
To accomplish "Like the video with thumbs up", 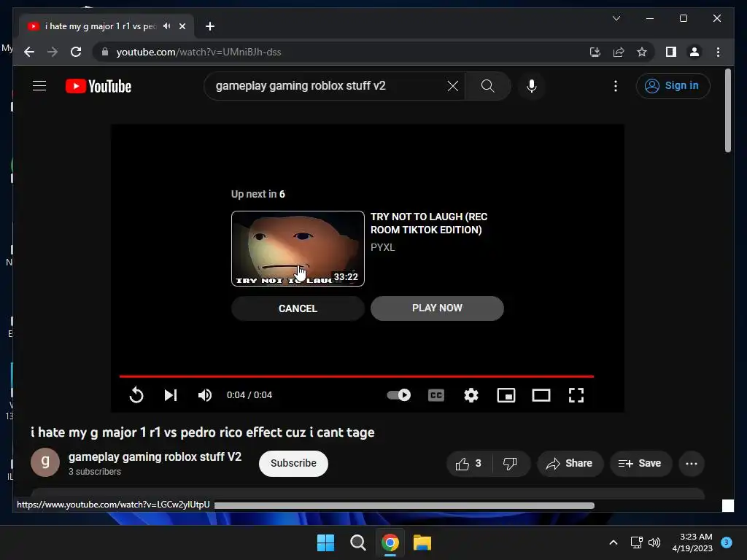I will 469,463.
